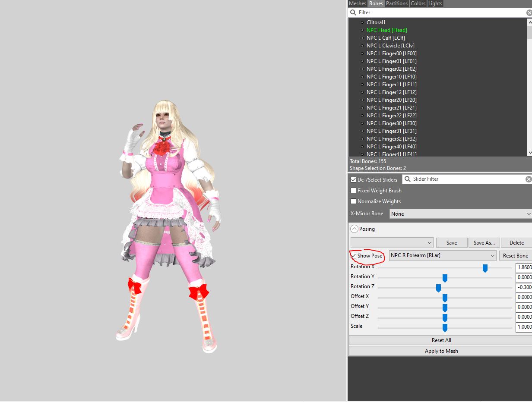Image resolution: width=532 pixels, height=402 pixels.
Task: Select the Clitoral1 bone
Action: click(376, 22)
